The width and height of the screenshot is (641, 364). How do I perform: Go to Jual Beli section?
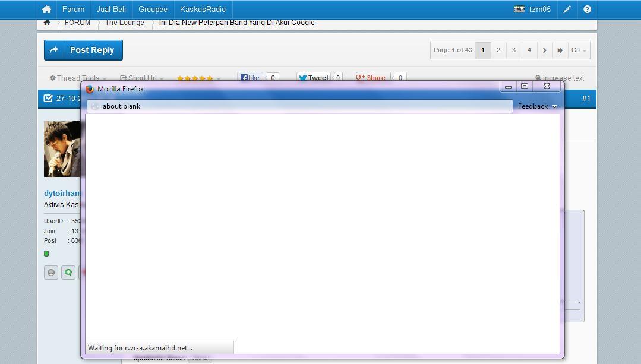click(x=111, y=9)
